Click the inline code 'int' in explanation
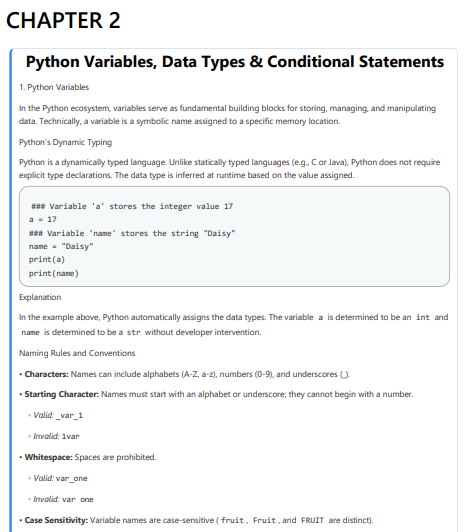The image size is (467, 532). tap(423, 317)
